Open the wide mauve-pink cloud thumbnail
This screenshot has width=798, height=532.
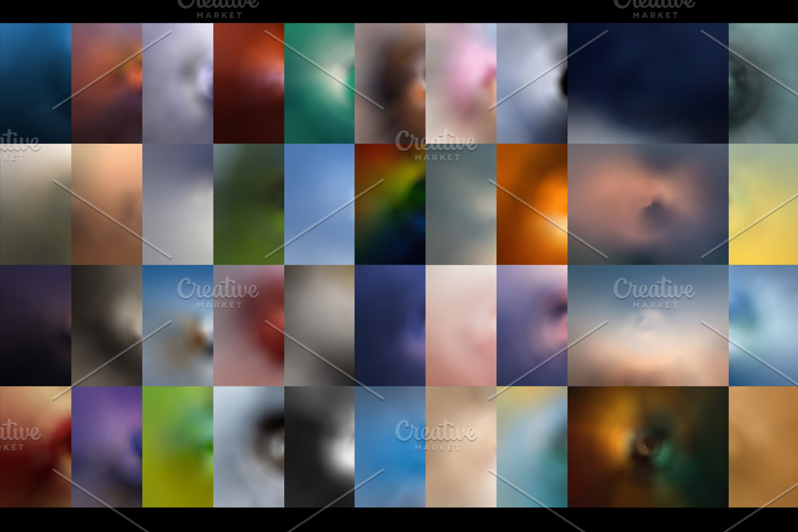point(648,204)
